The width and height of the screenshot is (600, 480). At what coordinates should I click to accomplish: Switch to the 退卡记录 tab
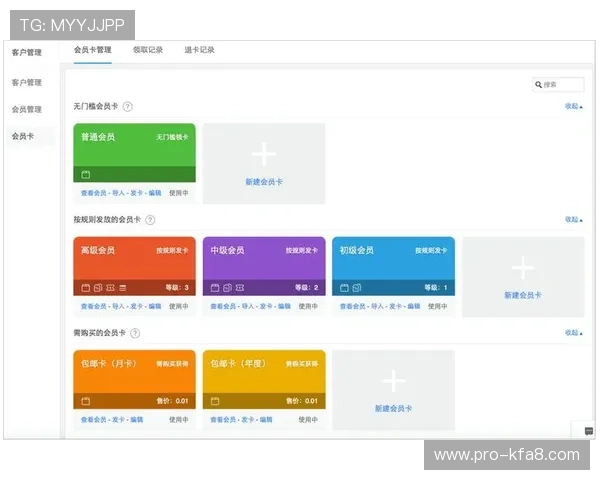[199, 50]
